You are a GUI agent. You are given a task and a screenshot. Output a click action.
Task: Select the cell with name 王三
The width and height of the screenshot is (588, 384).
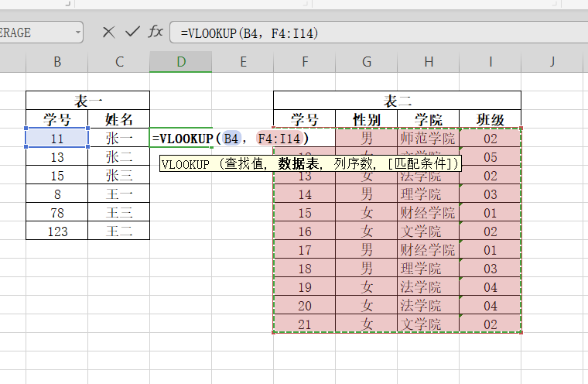point(119,212)
